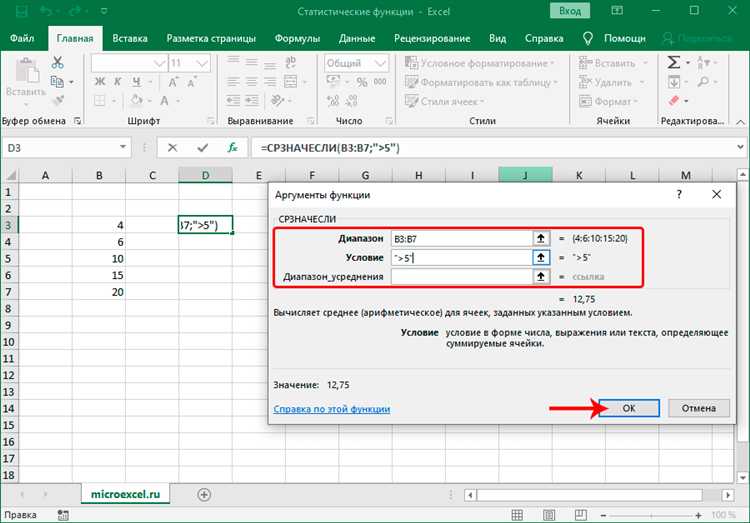Click the dialog help question mark
Image resolution: width=750 pixels, height=523 pixels.
click(679, 194)
